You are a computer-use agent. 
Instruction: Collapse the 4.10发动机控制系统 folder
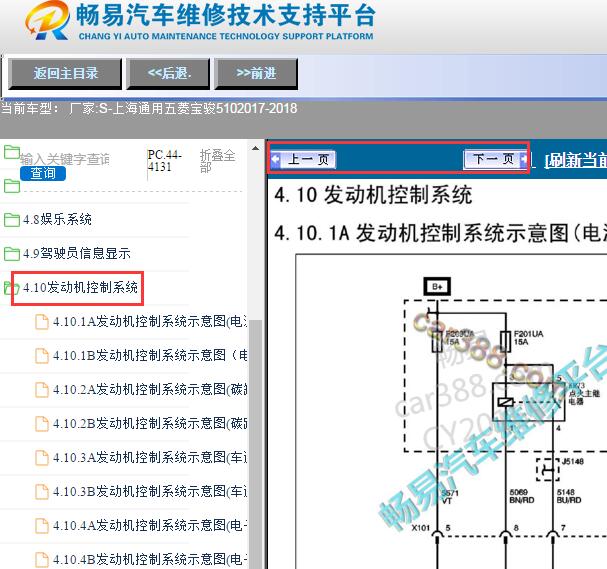click(x=80, y=288)
